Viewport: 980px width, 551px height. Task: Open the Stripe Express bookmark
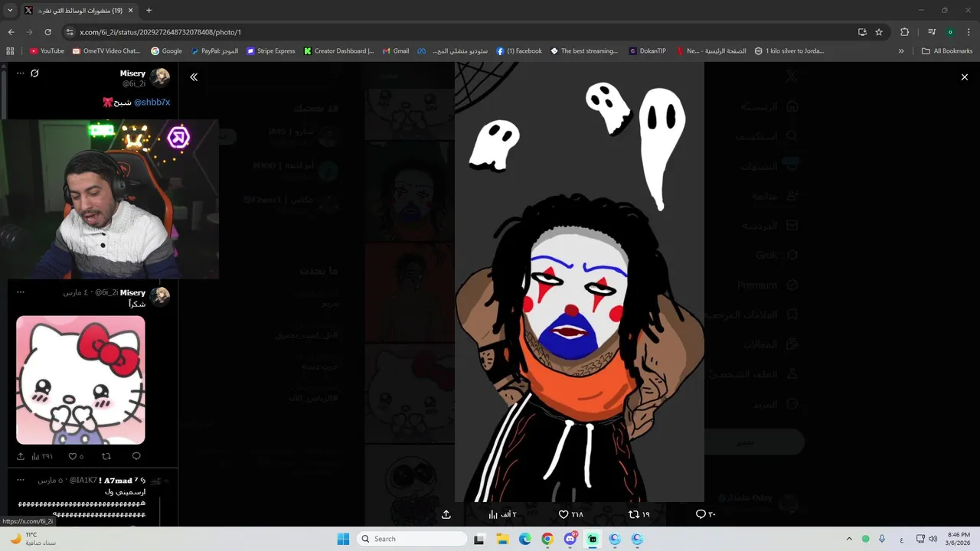271,51
